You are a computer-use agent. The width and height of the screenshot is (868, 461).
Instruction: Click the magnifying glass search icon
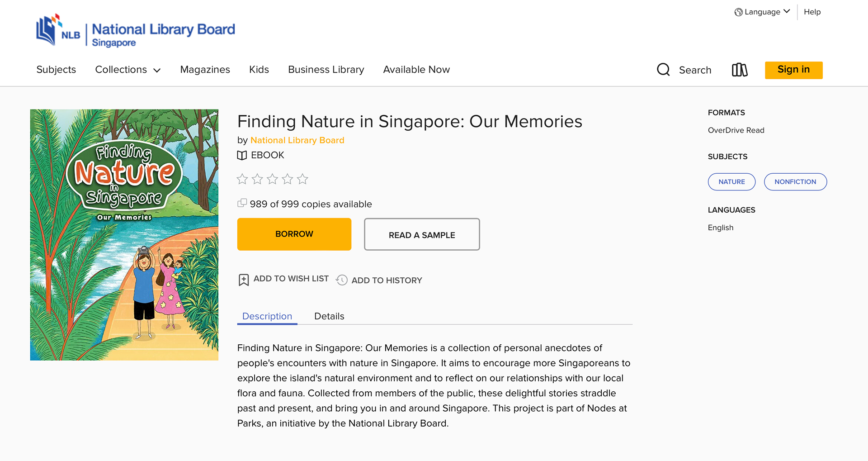click(x=663, y=70)
